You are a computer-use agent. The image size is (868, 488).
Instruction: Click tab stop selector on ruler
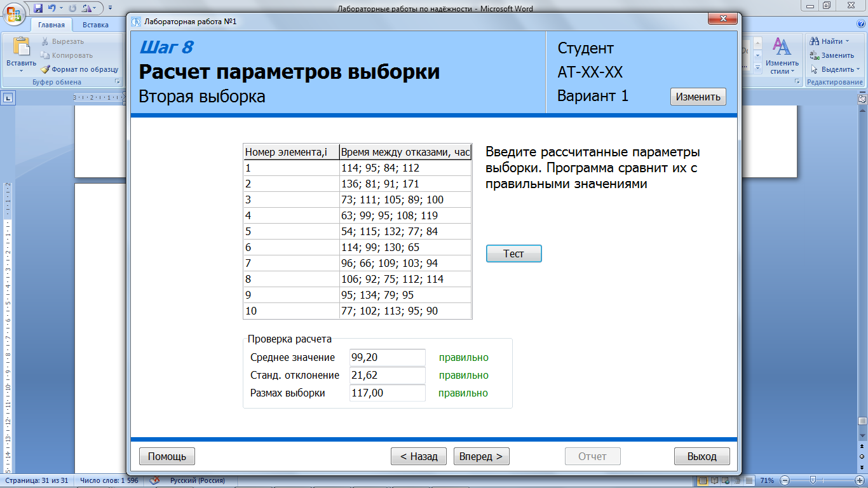click(8, 98)
